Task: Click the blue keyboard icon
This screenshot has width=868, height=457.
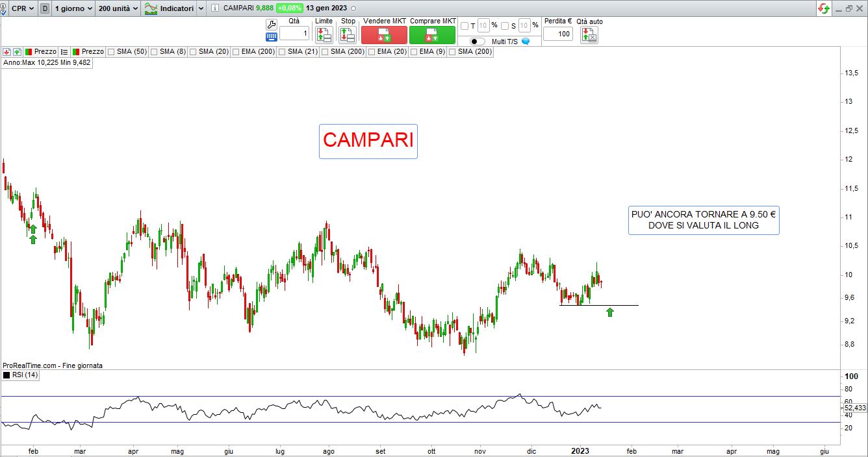Action: pos(272,36)
